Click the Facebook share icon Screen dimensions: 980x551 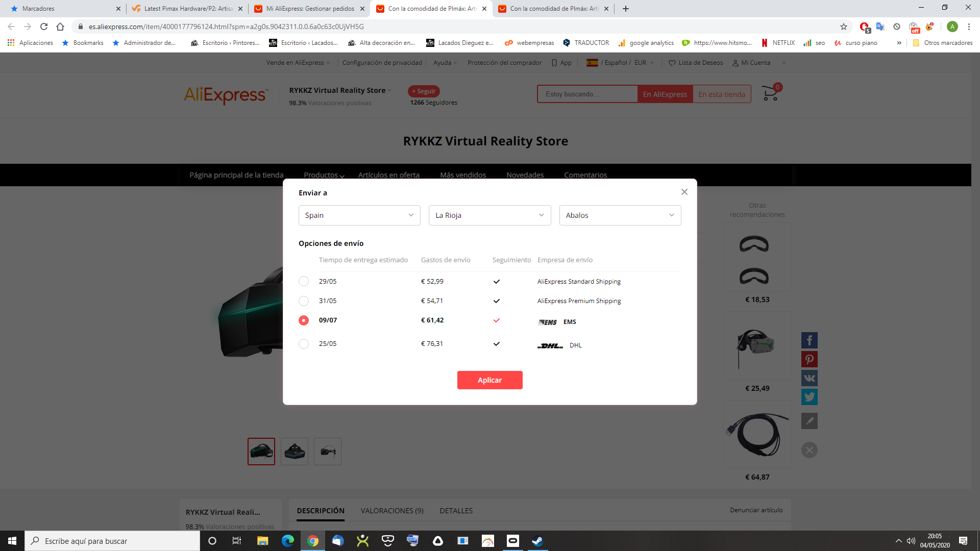tap(809, 340)
